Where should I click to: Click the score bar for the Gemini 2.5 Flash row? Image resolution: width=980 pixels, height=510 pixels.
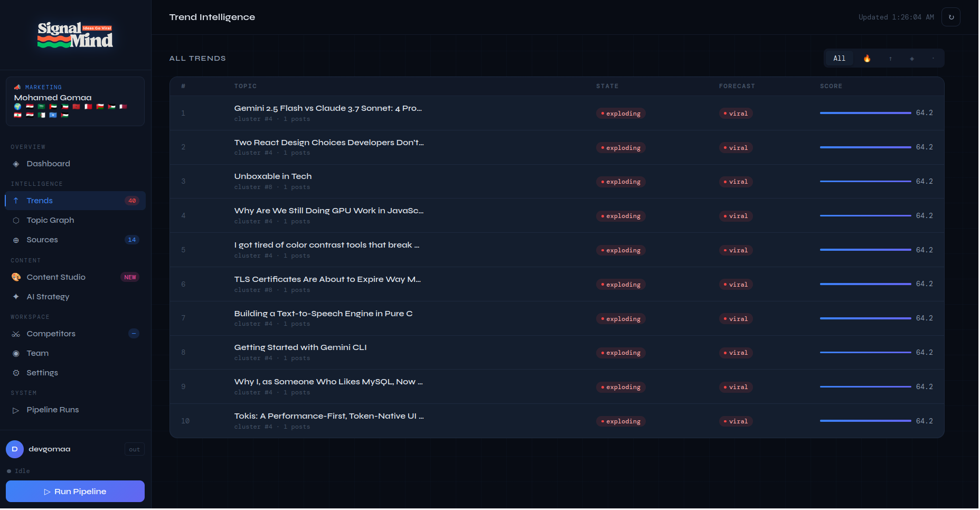coord(865,113)
